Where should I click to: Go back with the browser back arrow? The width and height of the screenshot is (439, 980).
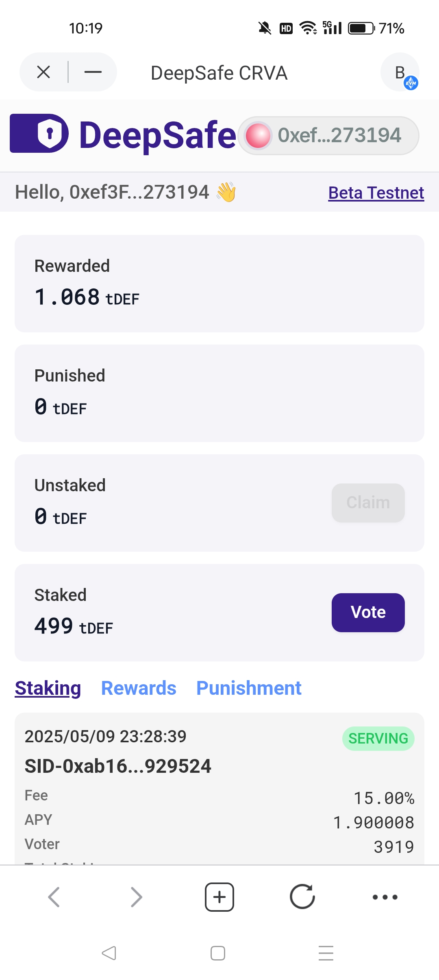tap(54, 897)
